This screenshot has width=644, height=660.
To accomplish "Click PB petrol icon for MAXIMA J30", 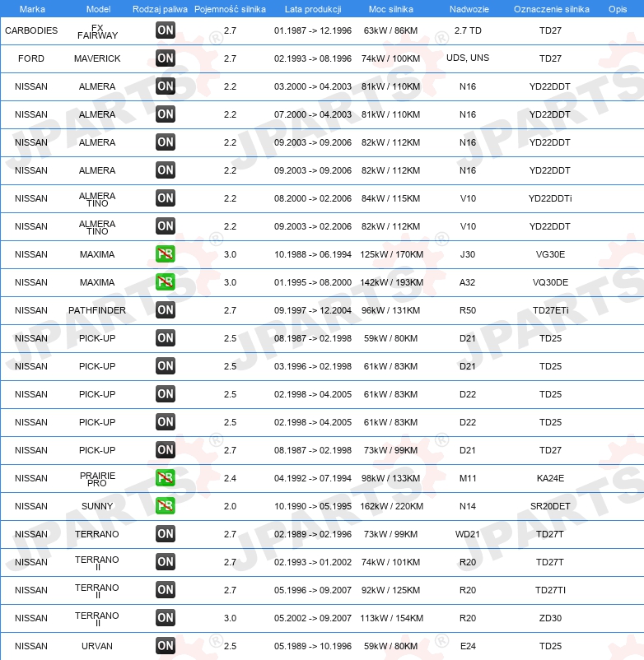I will click(165, 254).
